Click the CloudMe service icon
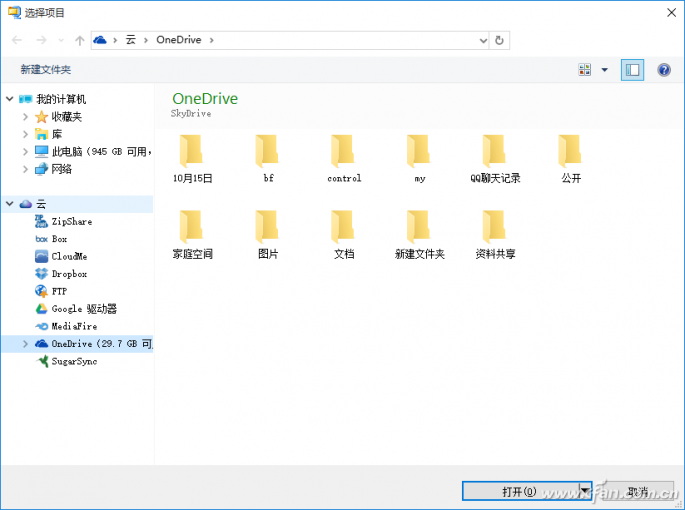This screenshot has width=685, height=510. click(41, 256)
